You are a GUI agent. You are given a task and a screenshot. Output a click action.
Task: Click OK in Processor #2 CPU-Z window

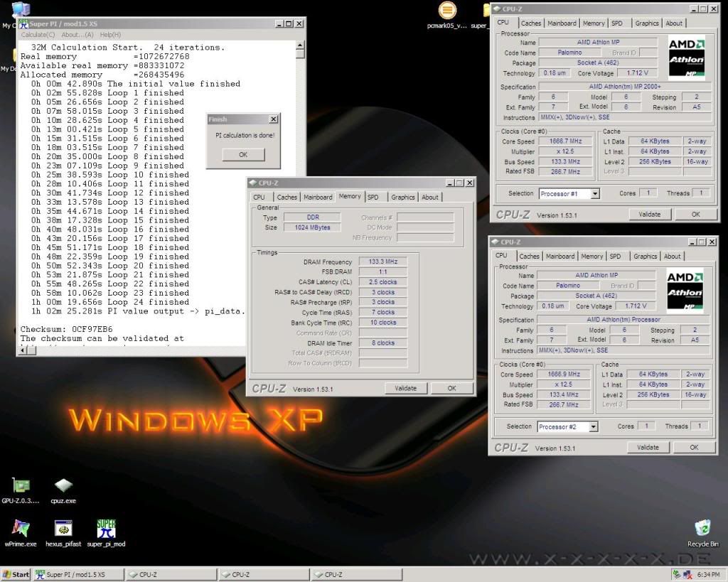coord(694,448)
